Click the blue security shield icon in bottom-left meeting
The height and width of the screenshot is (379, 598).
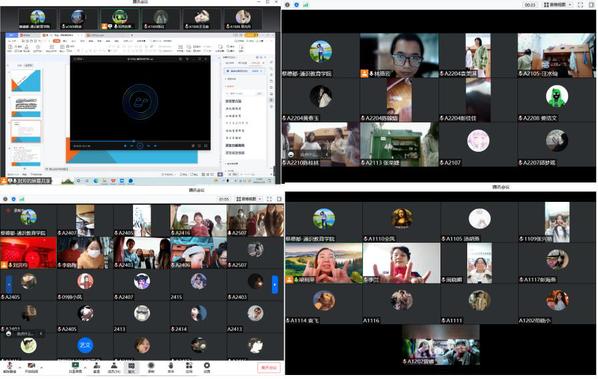pos(13,199)
